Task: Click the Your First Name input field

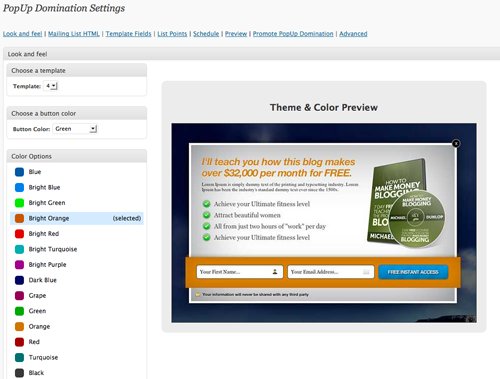Action: tap(240, 272)
